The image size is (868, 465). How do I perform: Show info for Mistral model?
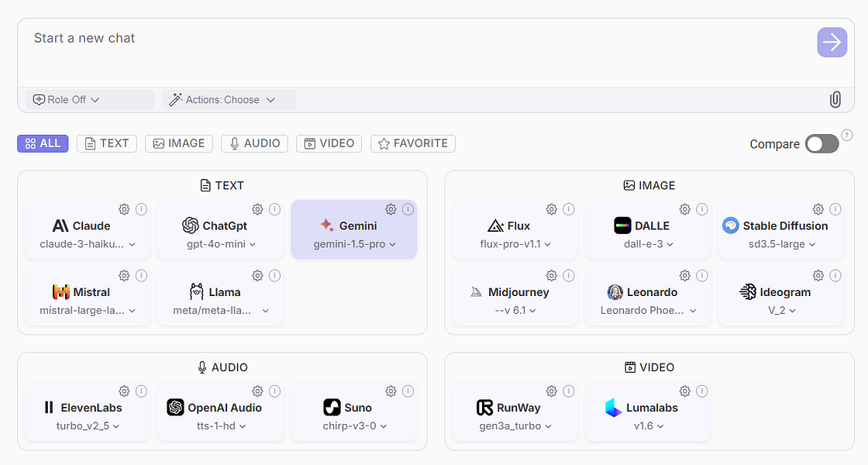coord(141,276)
